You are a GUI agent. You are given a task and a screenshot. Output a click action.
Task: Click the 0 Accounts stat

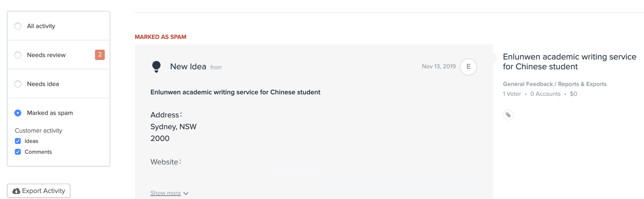(545, 94)
